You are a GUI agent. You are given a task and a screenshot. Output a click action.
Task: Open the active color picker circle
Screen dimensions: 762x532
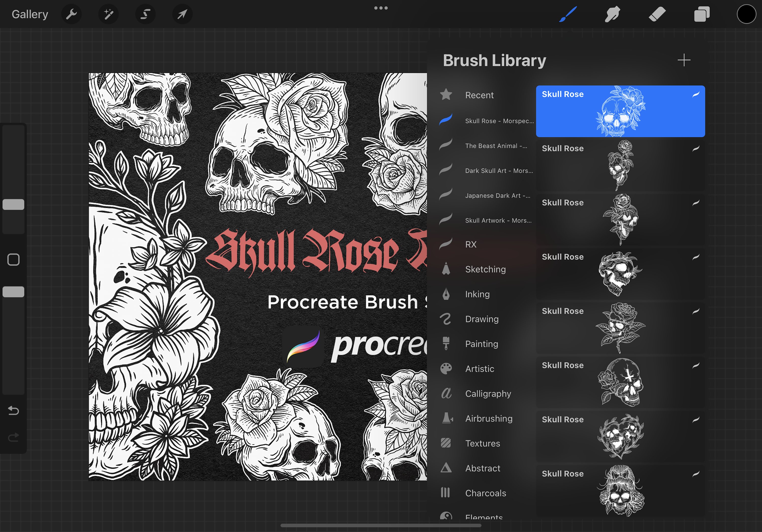(x=747, y=14)
